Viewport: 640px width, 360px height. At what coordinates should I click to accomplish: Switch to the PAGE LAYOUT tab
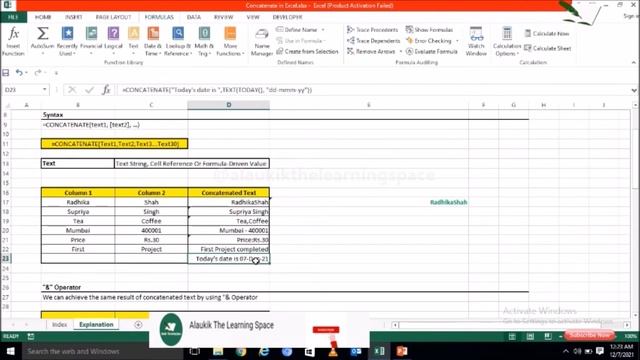tap(113, 17)
